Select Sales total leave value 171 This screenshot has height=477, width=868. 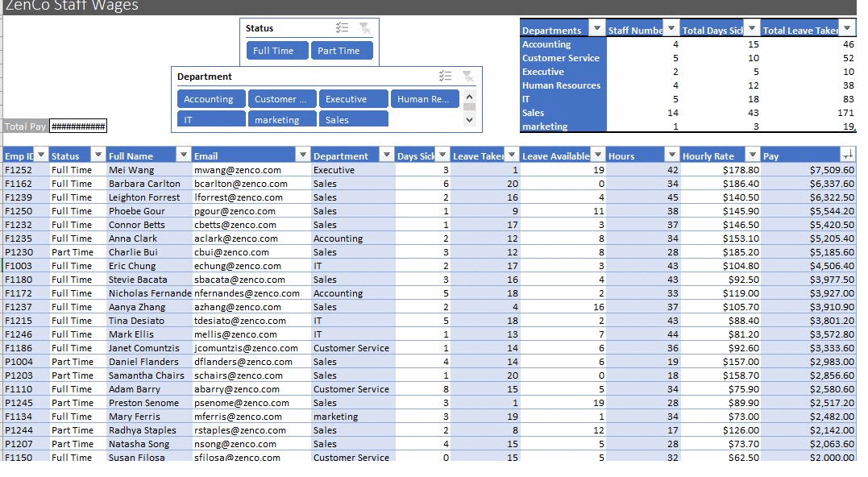[808, 113]
